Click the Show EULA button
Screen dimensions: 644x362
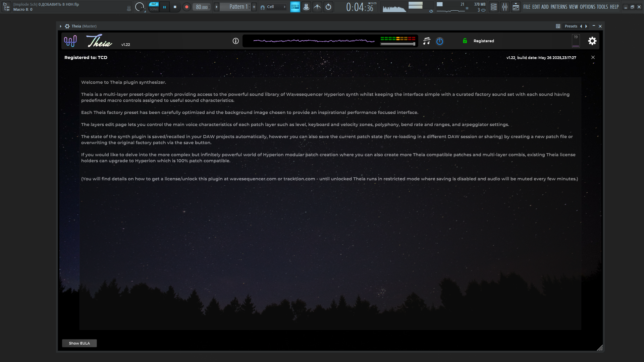79,343
